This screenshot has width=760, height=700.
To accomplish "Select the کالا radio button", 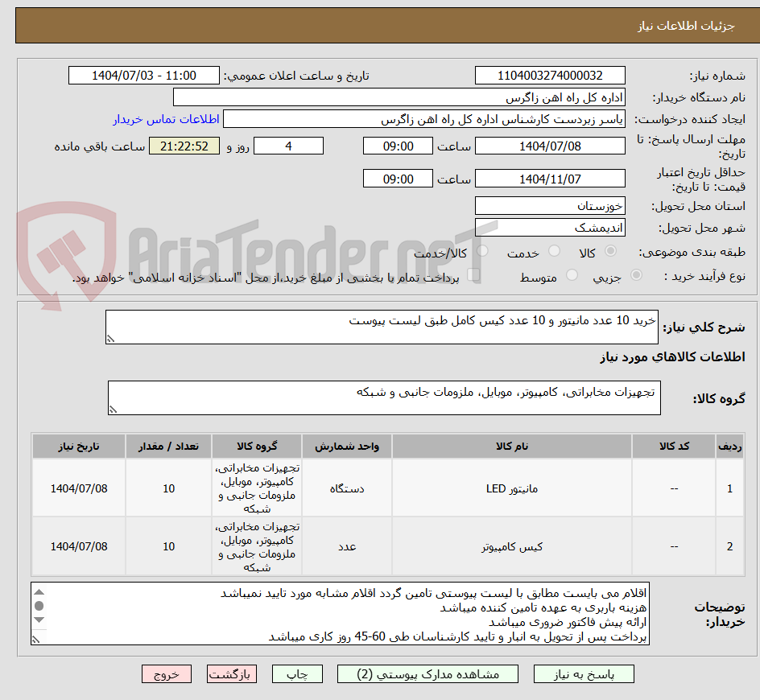I will (611, 251).
